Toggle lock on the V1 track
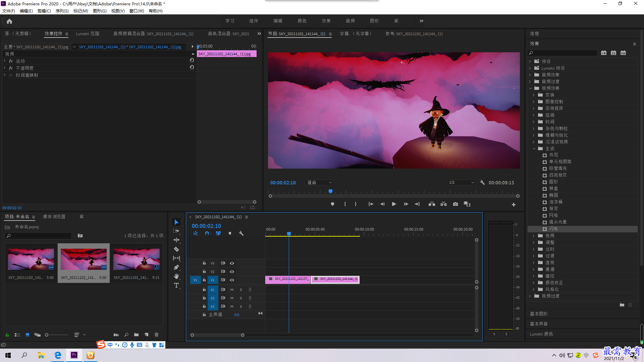Image resolution: width=644 pixels, height=362 pixels. 204,280
